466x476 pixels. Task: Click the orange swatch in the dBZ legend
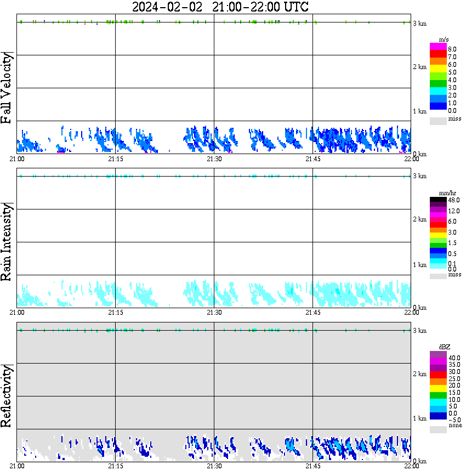click(x=438, y=382)
